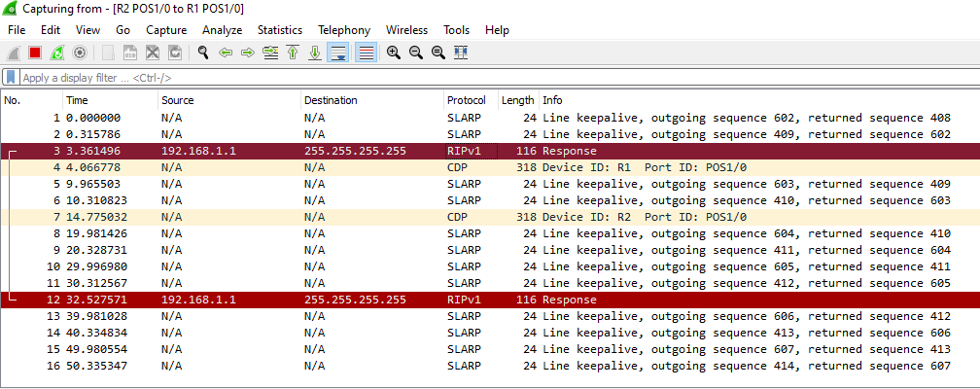Select RIPv1 Response packet at 32.527571
980x389 pixels.
(x=490, y=301)
